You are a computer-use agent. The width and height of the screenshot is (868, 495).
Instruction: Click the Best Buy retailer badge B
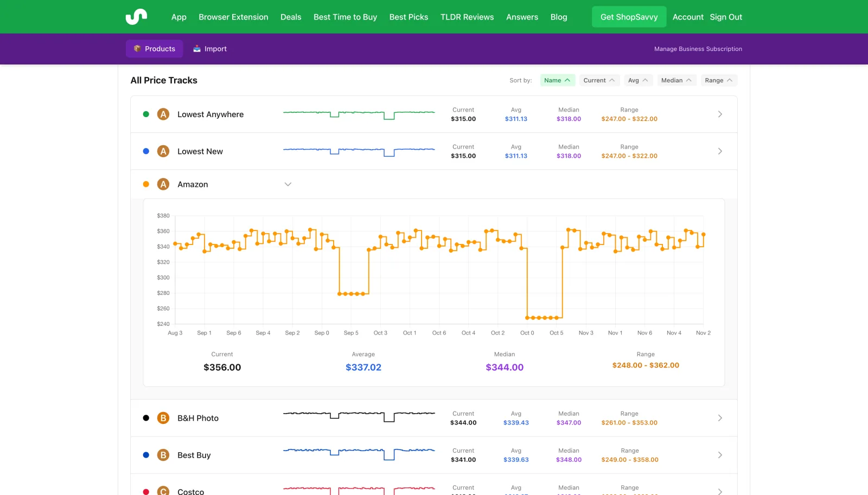point(163,455)
